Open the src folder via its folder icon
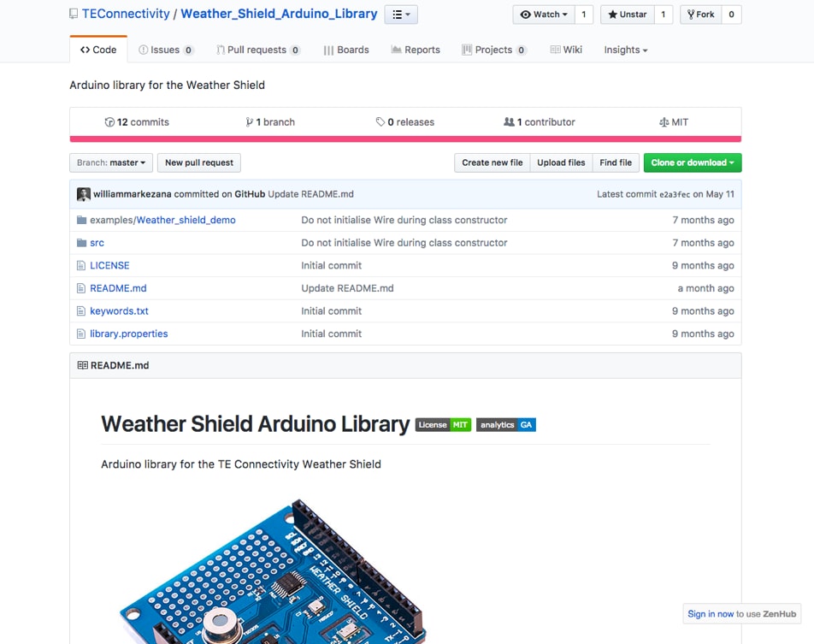This screenshot has width=814, height=644. pyautogui.click(x=80, y=242)
